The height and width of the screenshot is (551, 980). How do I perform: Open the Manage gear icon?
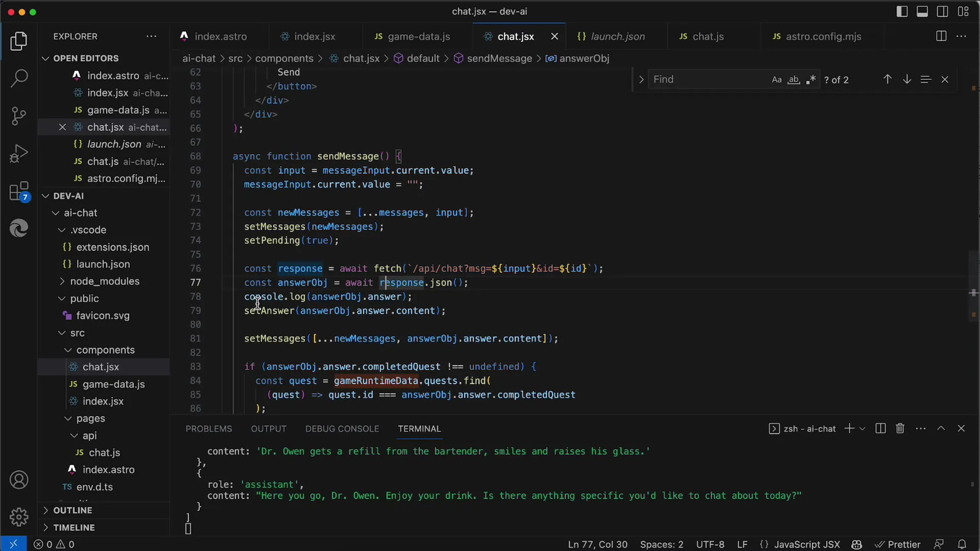(19, 517)
